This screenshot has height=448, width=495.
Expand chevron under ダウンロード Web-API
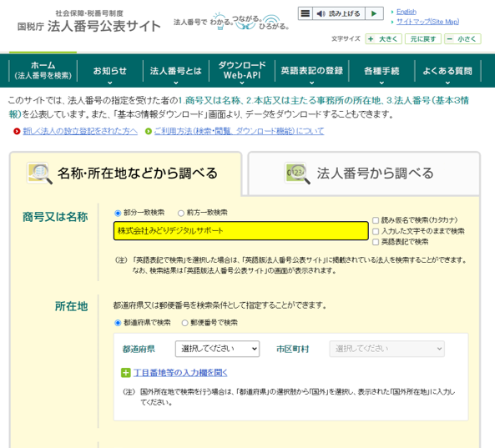point(242,83)
